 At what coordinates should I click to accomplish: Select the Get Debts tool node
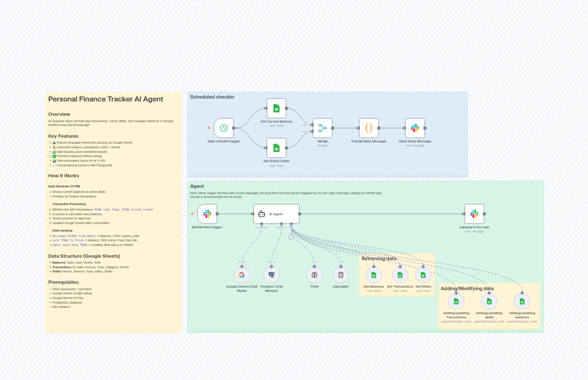[x=423, y=275]
